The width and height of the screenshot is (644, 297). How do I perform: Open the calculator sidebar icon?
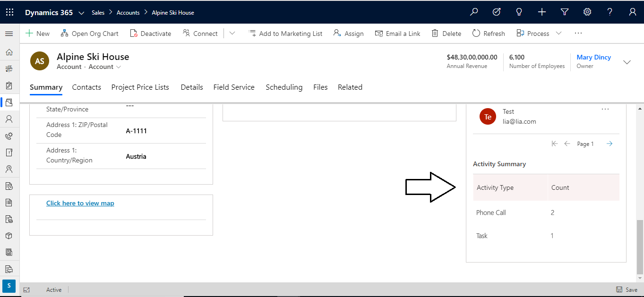click(9, 252)
